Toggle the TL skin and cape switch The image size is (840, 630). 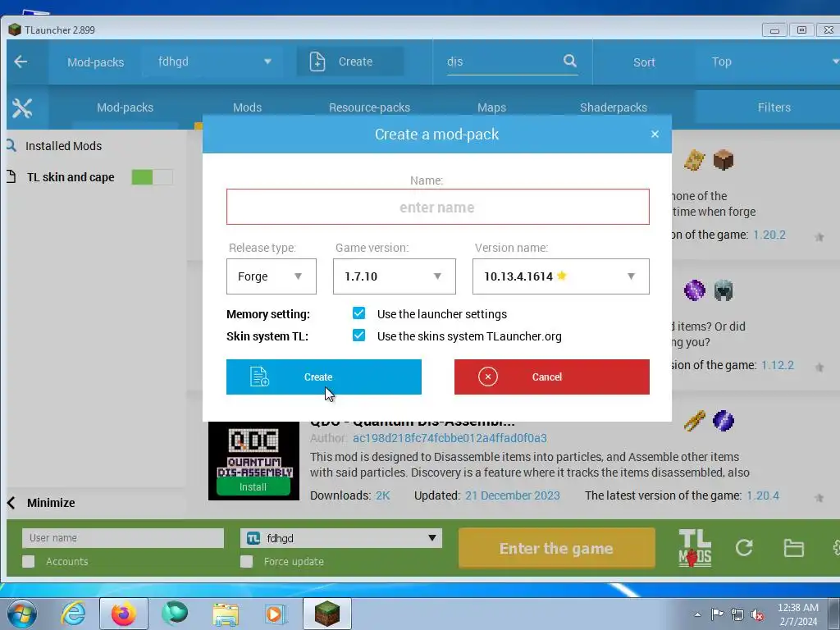(152, 177)
